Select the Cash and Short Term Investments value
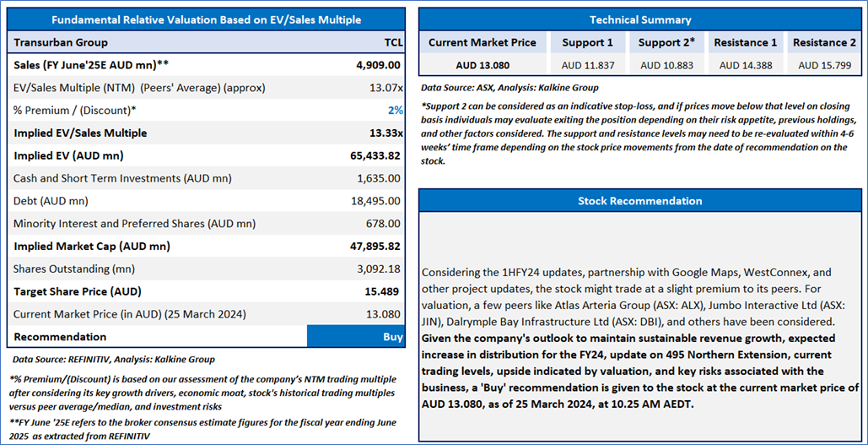 [378, 179]
